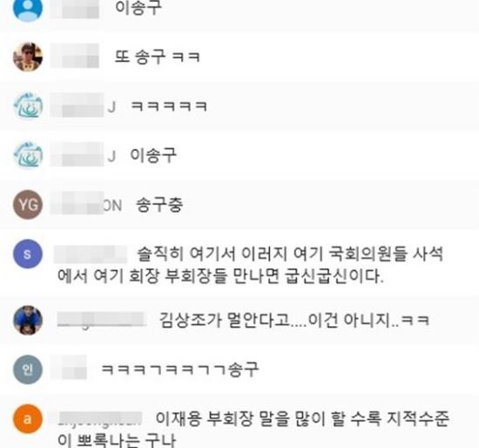The width and height of the screenshot is (479, 448).
Task: Select the ㅋㅋㅋㄱㅋㅋㄱㄱ송구 comment
Action: point(180,370)
